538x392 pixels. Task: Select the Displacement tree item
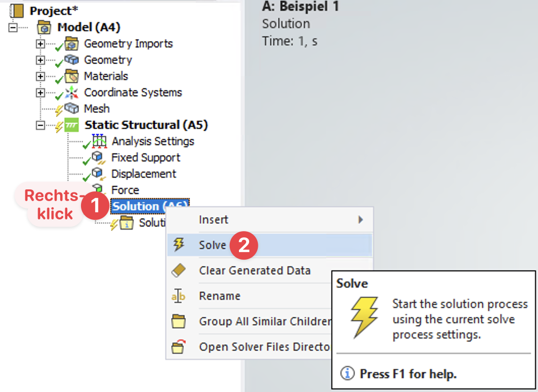point(144,174)
